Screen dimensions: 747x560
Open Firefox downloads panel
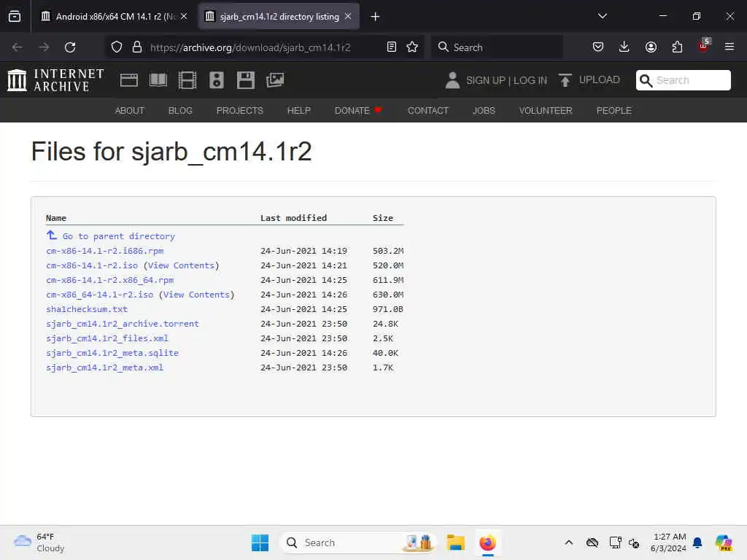(624, 47)
